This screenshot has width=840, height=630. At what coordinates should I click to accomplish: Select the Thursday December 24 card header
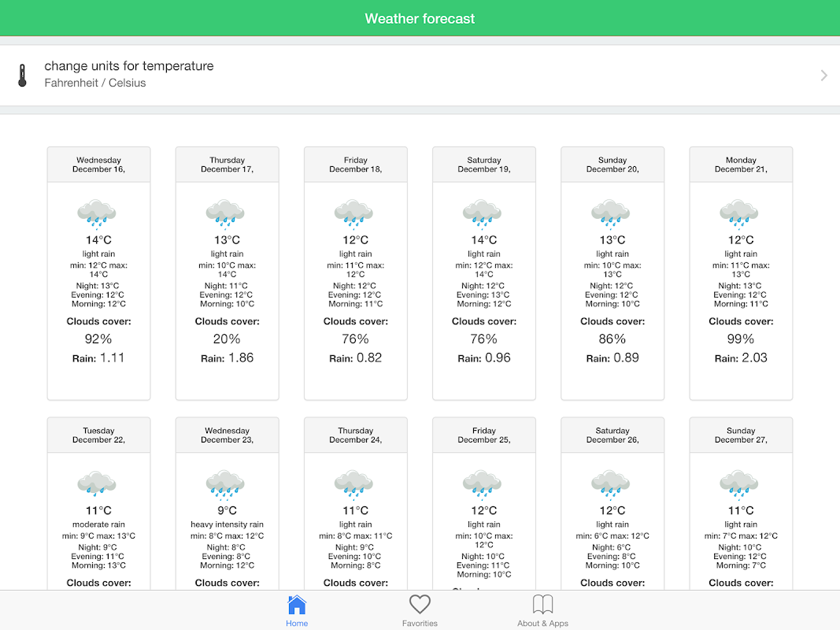click(356, 435)
